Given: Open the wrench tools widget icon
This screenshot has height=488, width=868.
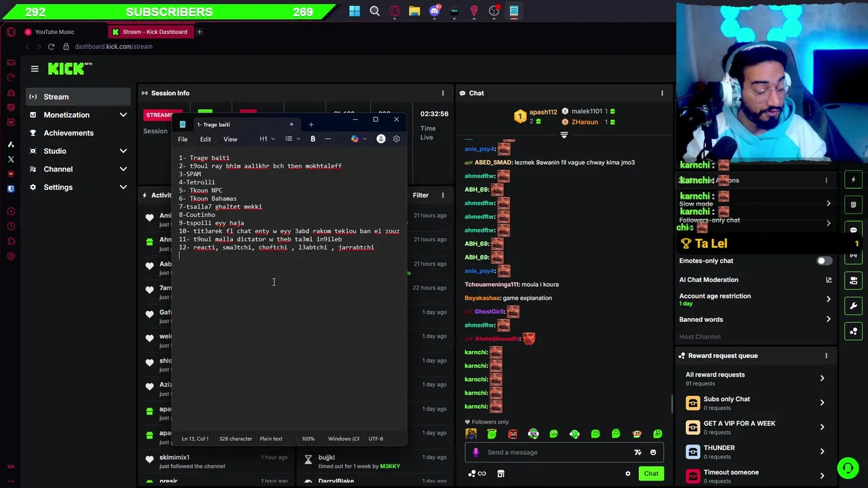Looking at the screenshot, I should pyautogui.click(x=853, y=306).
